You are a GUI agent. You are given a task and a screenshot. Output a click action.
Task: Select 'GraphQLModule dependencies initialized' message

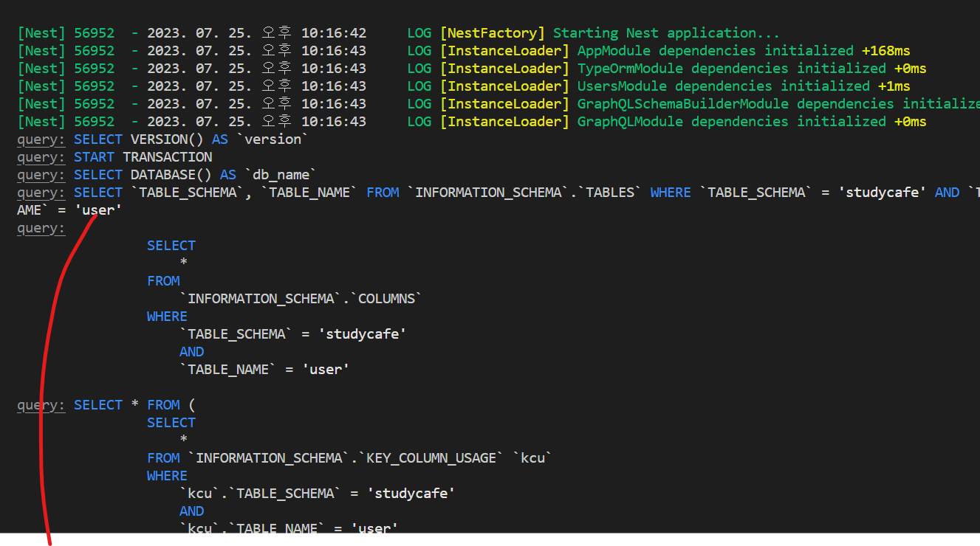coord(732,122)
